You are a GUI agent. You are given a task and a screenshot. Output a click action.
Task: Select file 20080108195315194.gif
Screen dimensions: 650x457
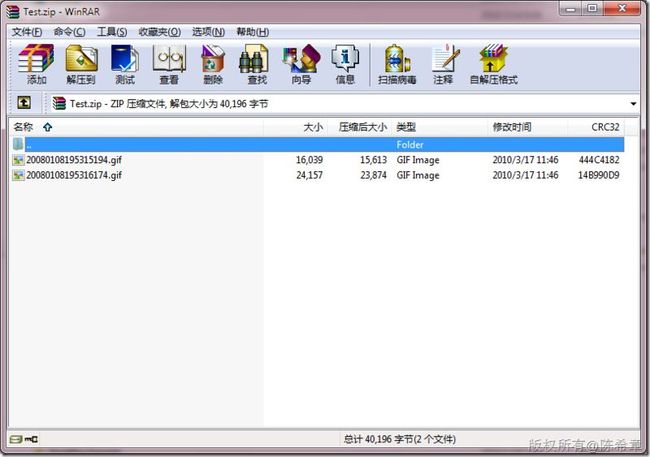[74, 160]
